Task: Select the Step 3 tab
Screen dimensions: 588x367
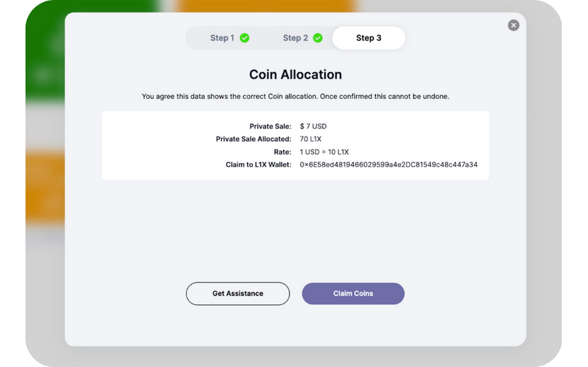Action: tap(368, 38)
